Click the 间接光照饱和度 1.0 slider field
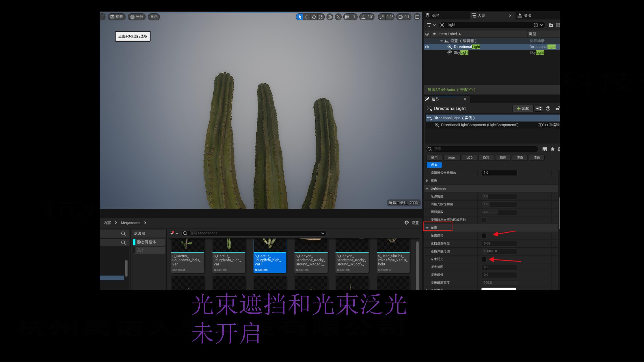The width and height of the screenshot is (644, 362). point(499,204)
